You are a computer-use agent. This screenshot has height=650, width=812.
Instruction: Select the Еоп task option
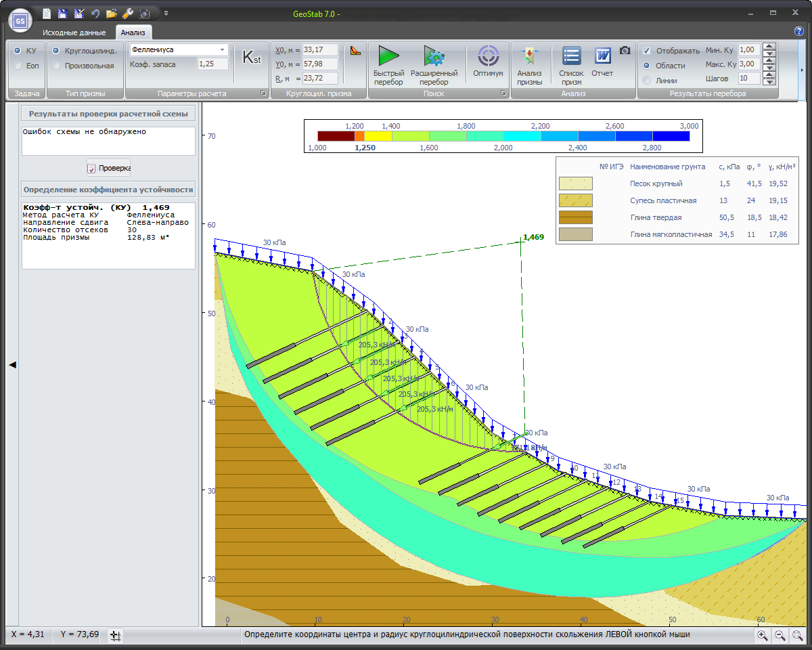tap(18, 66)
